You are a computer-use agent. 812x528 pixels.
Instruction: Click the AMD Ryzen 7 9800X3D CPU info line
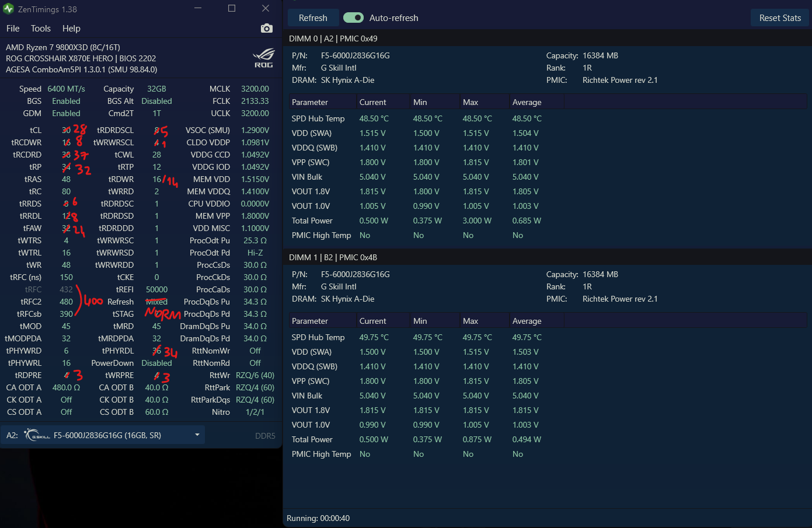pos(62,47)
